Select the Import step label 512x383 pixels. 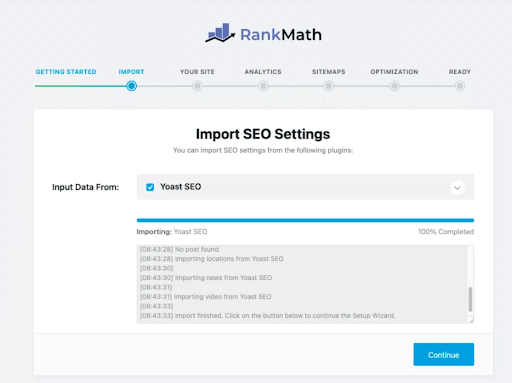(x=131, y=72)
